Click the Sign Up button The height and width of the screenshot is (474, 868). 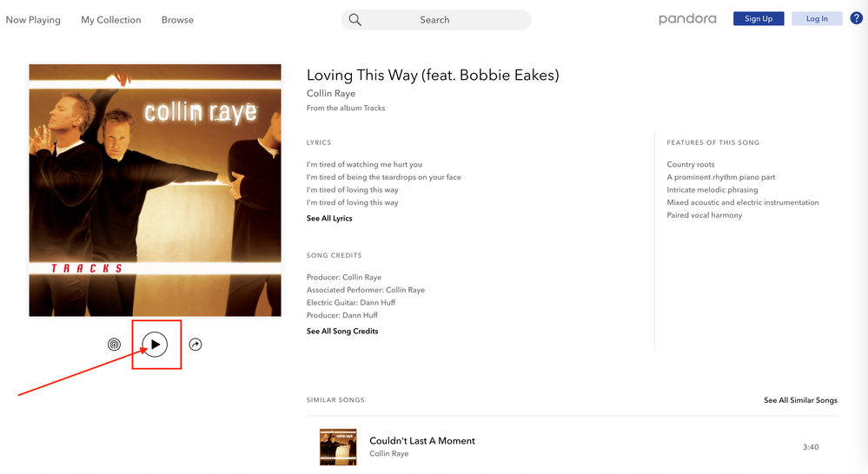coord(759,18)
